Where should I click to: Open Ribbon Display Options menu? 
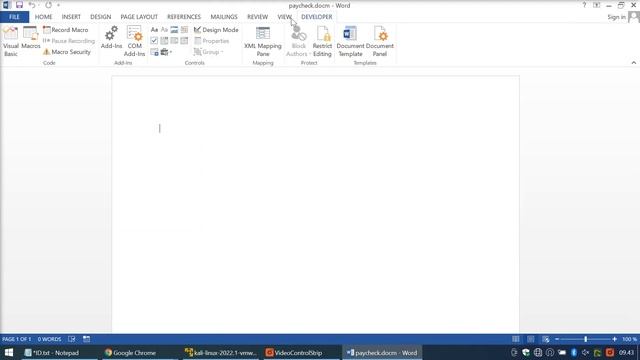pyautogui.click(x=596, y=5)
